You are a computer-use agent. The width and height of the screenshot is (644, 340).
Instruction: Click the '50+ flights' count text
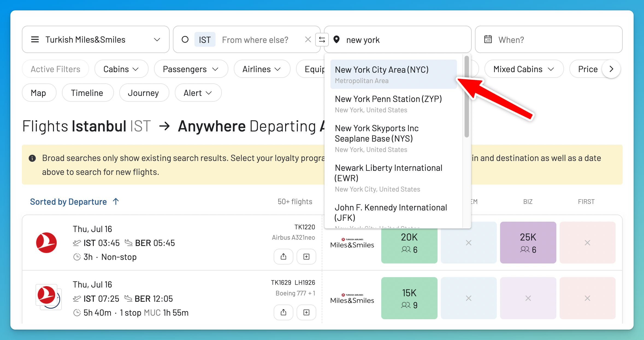click(x=295, y=202)
